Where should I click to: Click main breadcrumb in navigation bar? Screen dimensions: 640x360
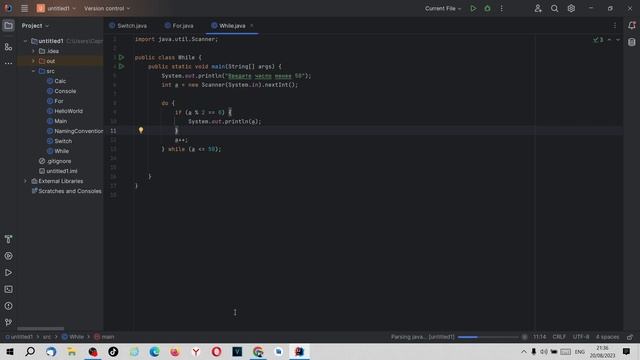click(104, 337)
